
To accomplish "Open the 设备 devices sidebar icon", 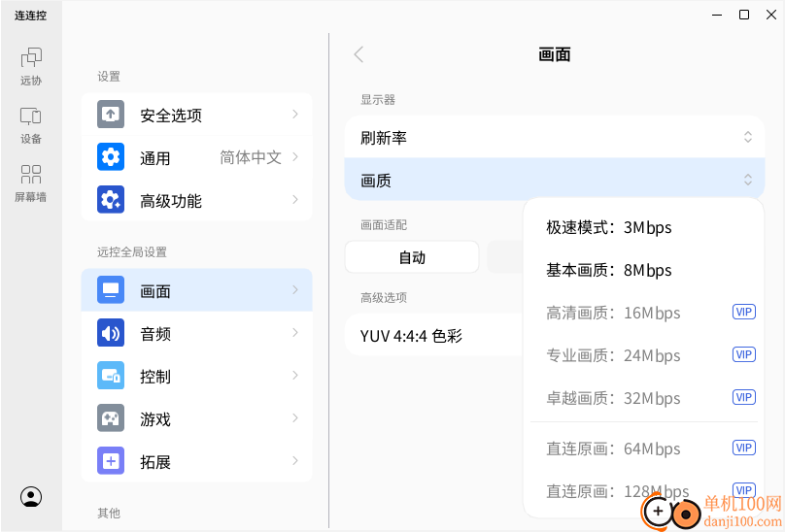I will 31,125.
